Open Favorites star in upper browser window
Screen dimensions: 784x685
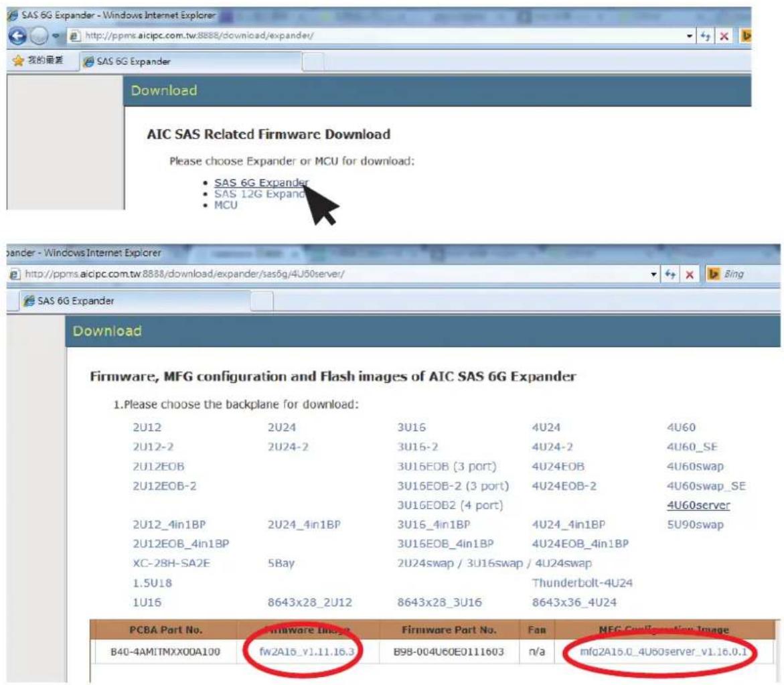click(19, 60)
